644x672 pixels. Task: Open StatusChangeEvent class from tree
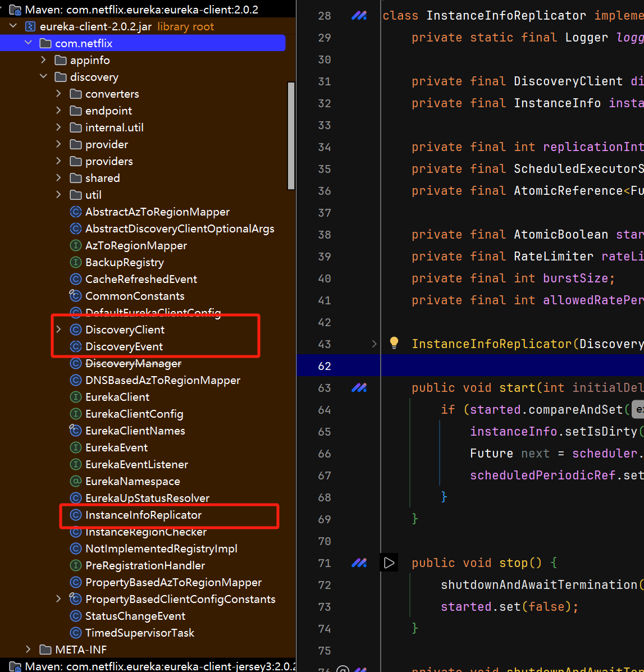[x=135, y=616]
